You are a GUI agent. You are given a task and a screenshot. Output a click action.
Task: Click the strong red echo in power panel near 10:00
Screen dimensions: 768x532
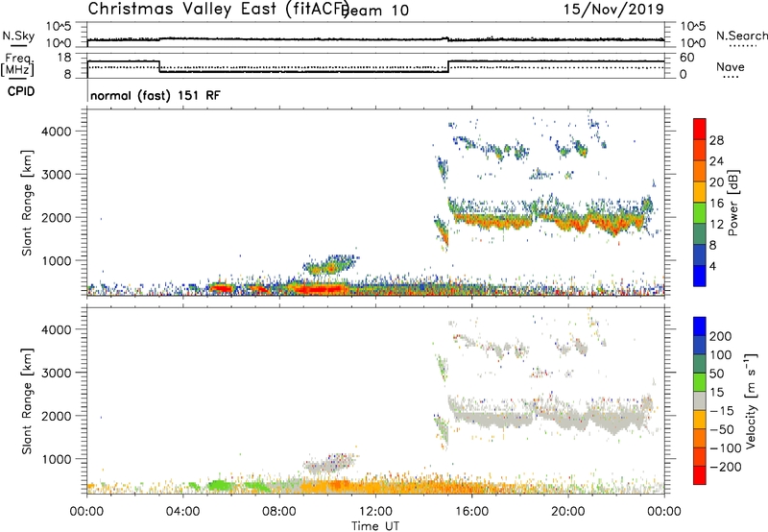point(319,289)
